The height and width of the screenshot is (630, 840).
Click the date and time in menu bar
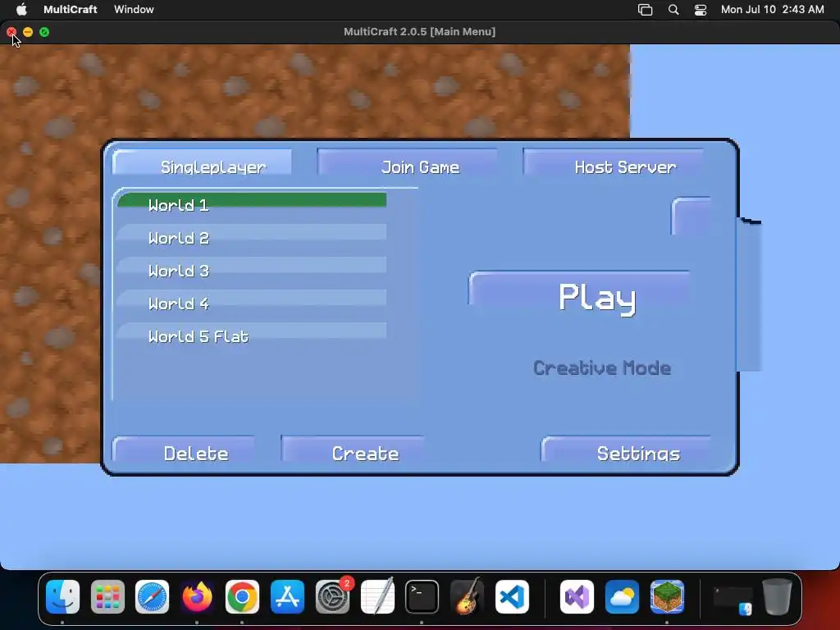(772, 9)
